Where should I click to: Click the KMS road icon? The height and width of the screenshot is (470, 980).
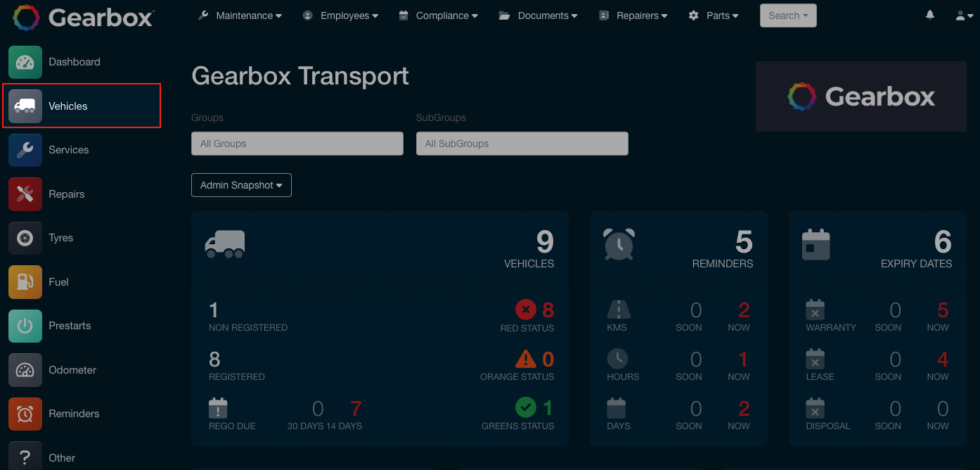[x=619, y=310]
